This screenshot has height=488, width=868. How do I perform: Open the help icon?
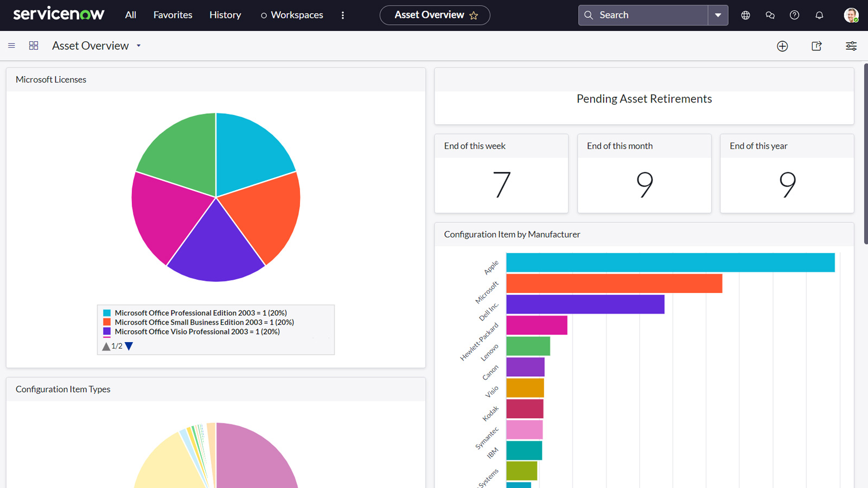tap(794, 15)
